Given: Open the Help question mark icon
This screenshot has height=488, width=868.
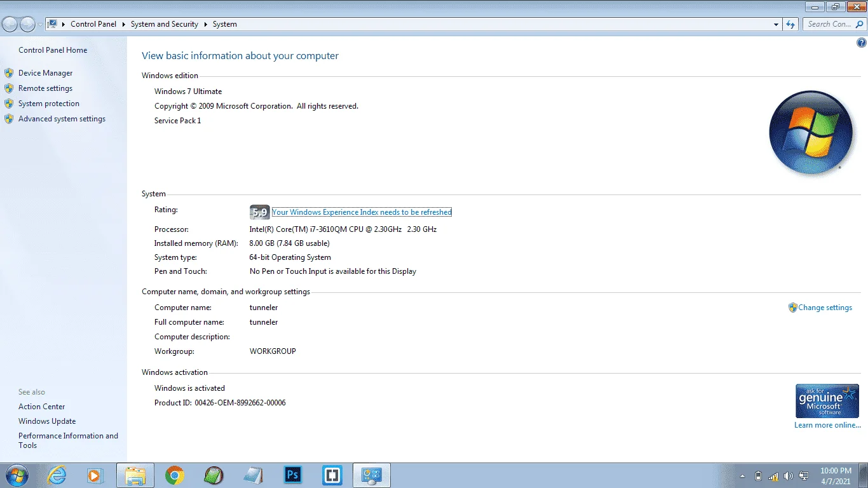Looking at the screenshot, I should tap(862, 43).
